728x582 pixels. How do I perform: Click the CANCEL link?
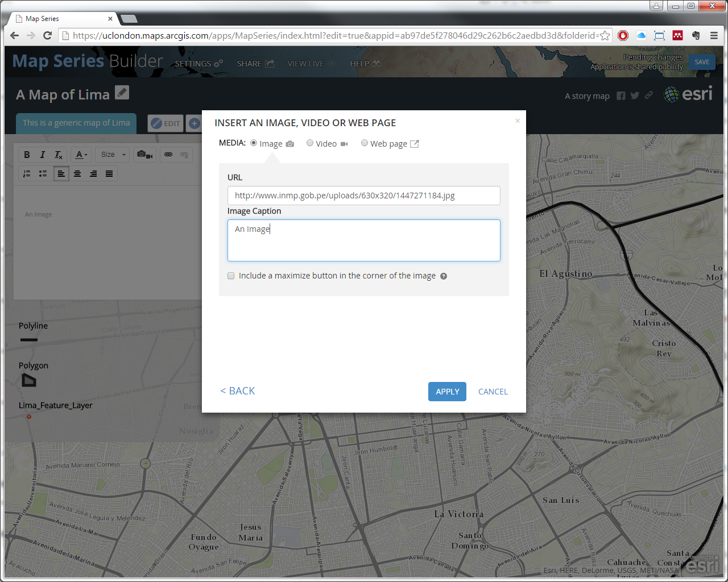click(493, 392)
